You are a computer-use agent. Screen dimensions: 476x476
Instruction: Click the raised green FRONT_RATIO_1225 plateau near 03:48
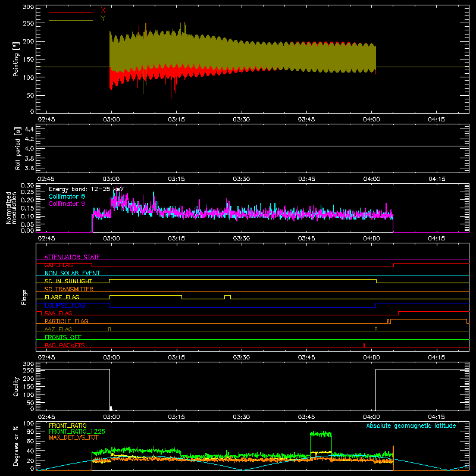[321, 434]
